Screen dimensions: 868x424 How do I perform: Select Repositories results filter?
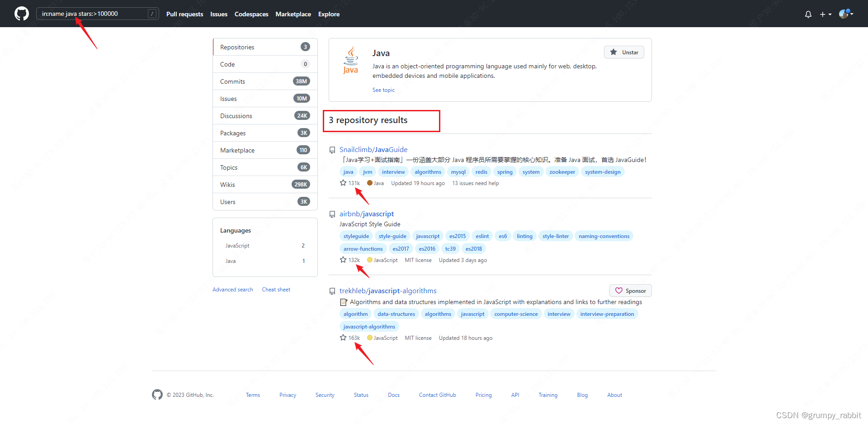[x=265, y=47]
